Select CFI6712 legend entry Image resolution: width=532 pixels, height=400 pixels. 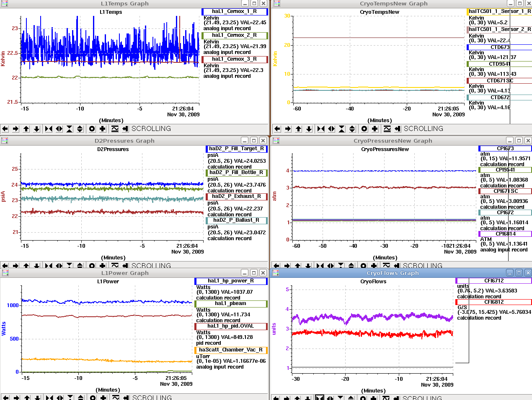[493, 281]
